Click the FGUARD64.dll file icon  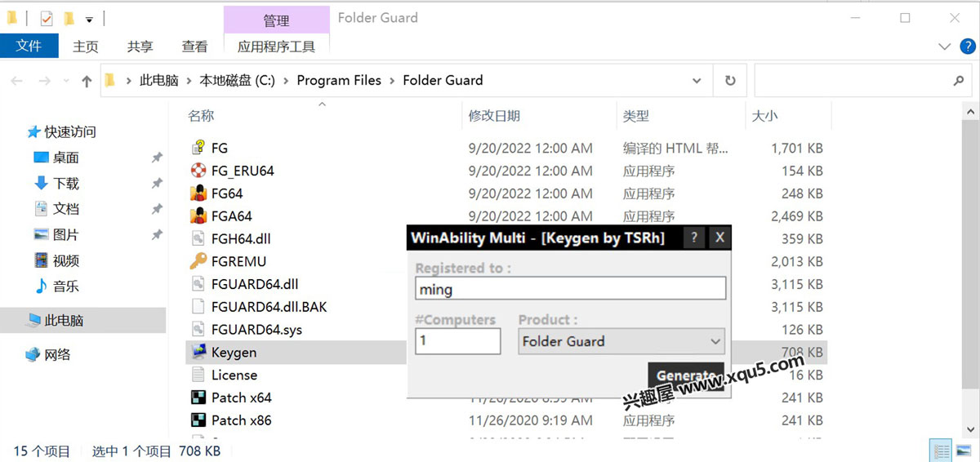pyautogui.click(x=198, y=284)
